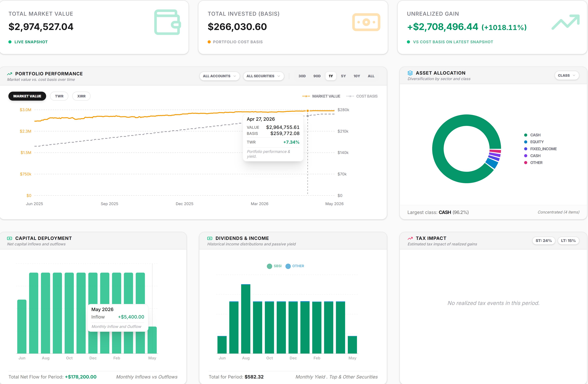588x384 pixels.
Task: Click the banknote icon next to Capital Deployment
Action: click(x=10, y=238)
